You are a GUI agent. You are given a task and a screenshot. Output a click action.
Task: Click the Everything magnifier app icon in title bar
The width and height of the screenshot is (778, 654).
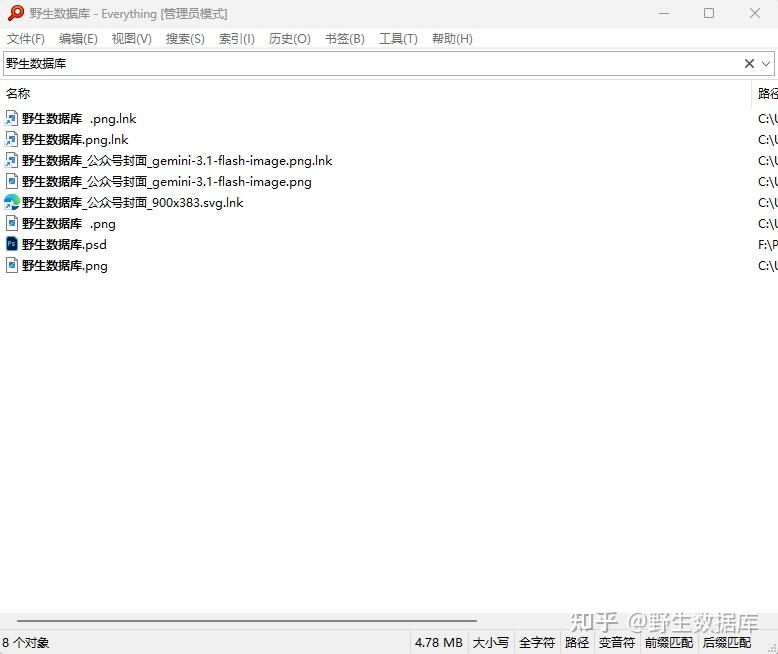point(15,13)
